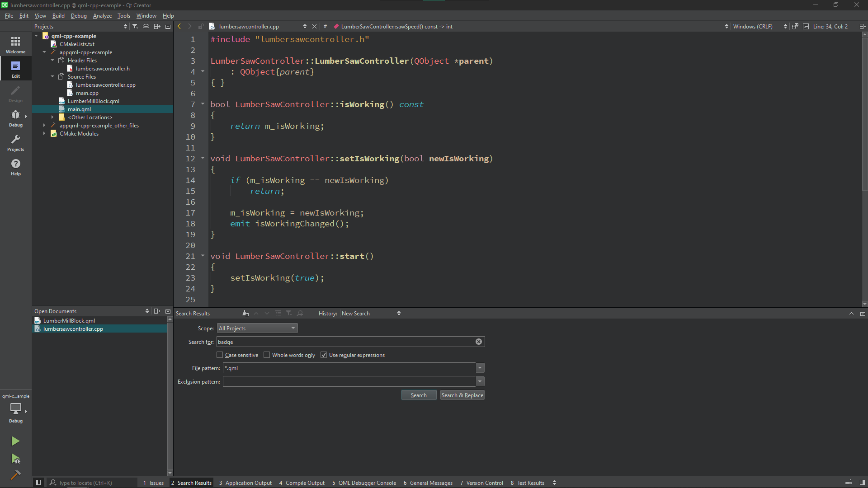Toggle left sidebar visibility icon
The width and height of the screenshot is (868, 488).
point(38,483)
